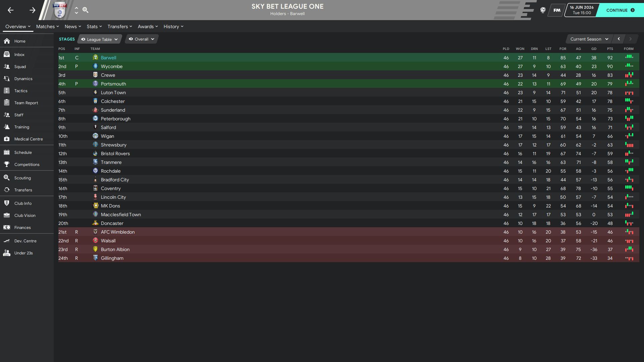Screen dimensions: 644x362
Task: Go to previous season arrow
Action: point(619,39)
